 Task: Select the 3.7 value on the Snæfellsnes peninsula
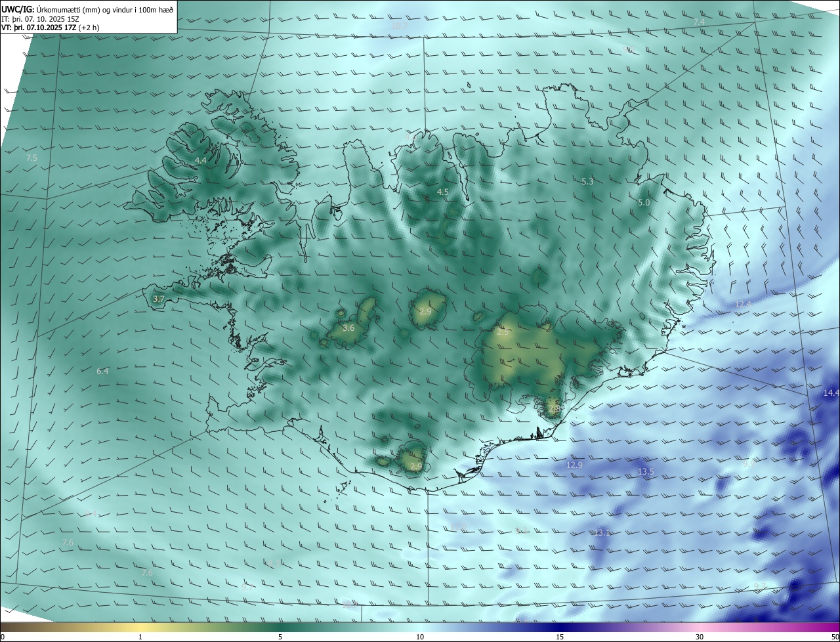(x=158, y=299)
